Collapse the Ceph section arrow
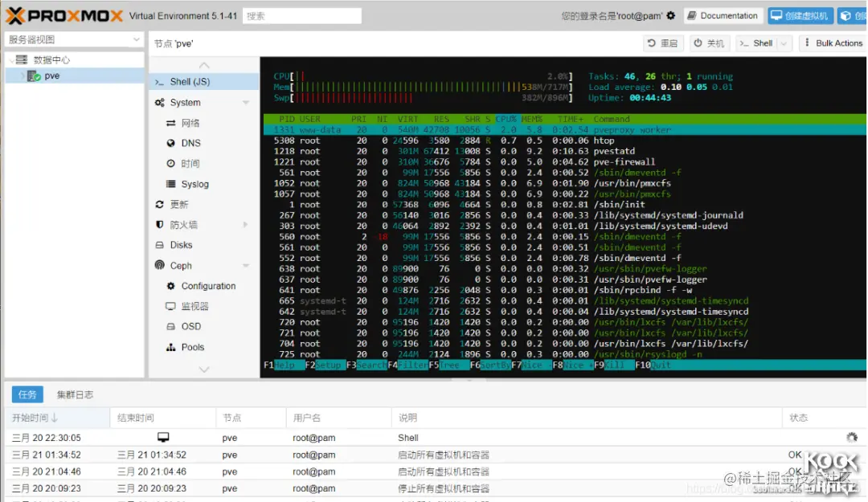The height and width of the screenshot is (502, 868). [x=246, y=266]
